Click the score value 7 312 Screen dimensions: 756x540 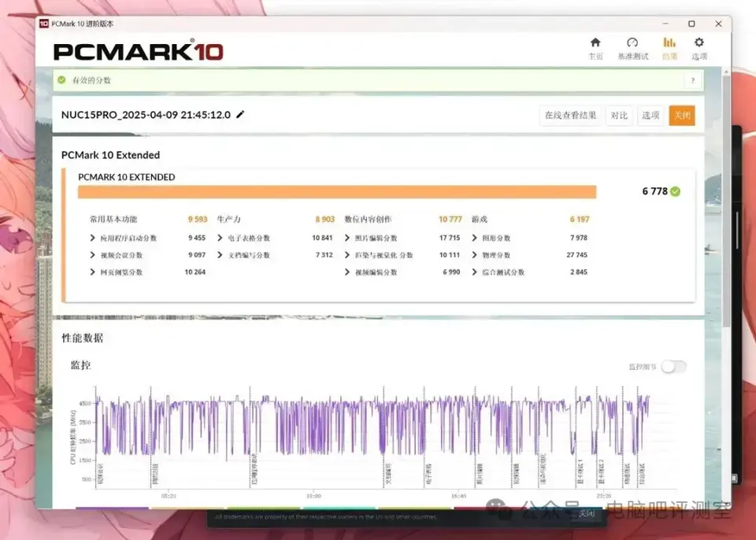pos(324,254)
